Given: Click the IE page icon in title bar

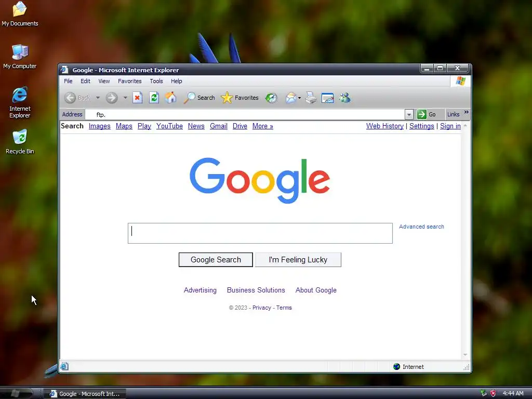Looking at the screenshot, I should pyautogui.click(x=64, y=70).
